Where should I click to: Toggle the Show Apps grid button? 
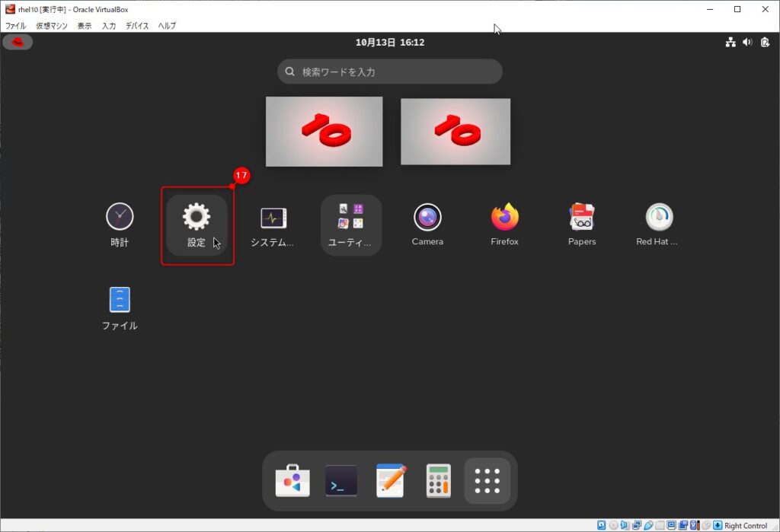(487, 480)
